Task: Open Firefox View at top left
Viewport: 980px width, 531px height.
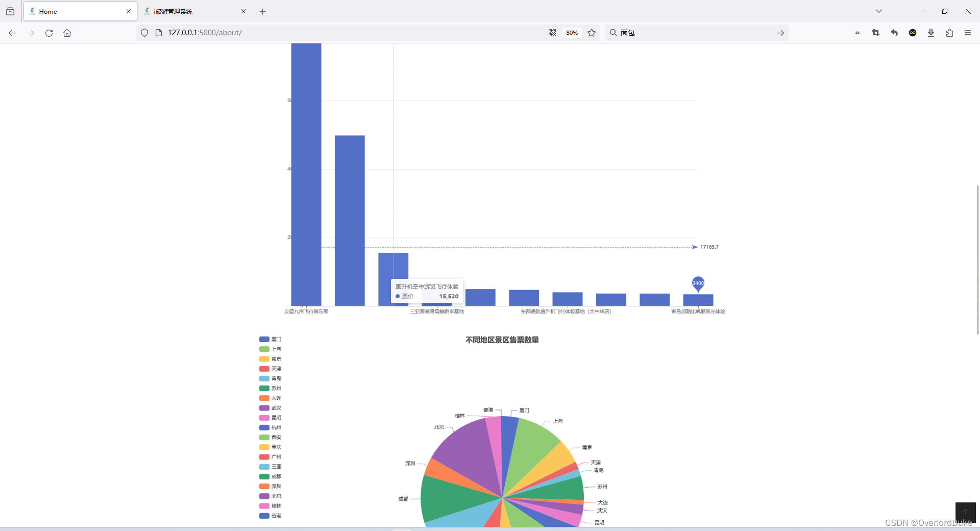Action: 10,11
